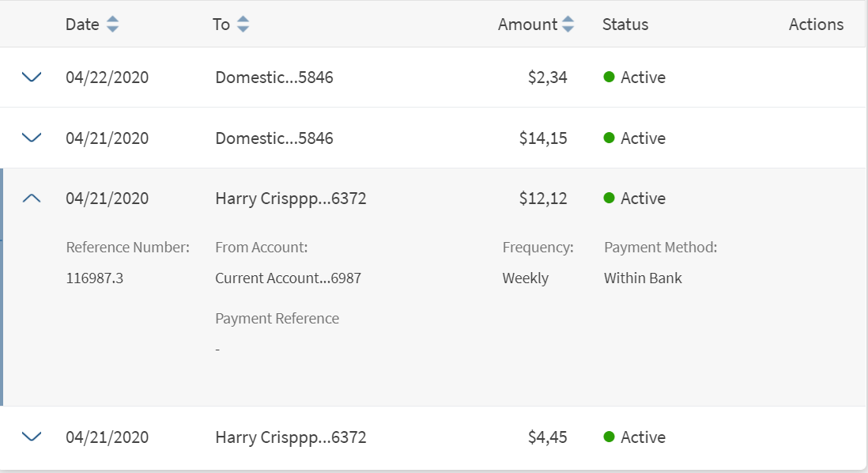Screen dimensions: 868x473
Task: Click the Weekly frequency value
Action: (525, 278)
